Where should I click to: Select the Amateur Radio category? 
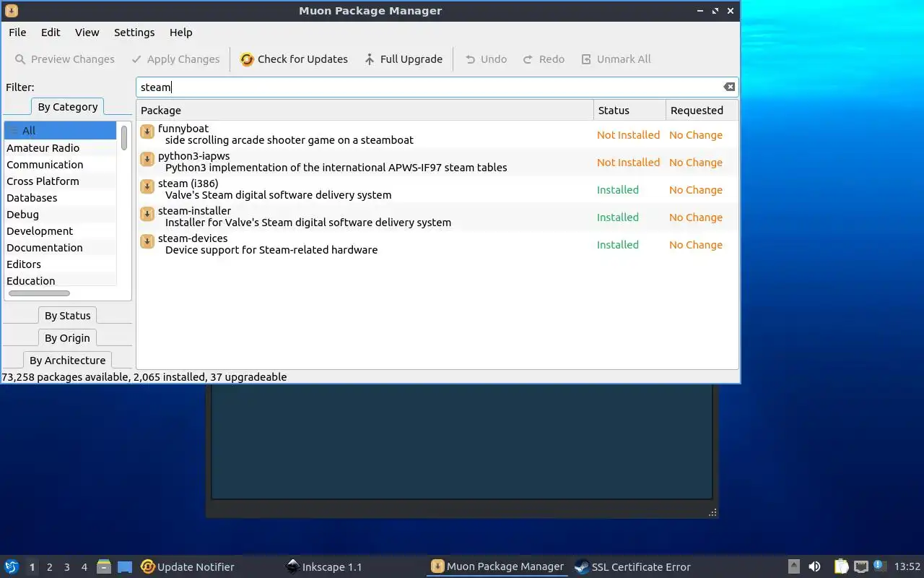pyautogui.click(x=60, y=148)
